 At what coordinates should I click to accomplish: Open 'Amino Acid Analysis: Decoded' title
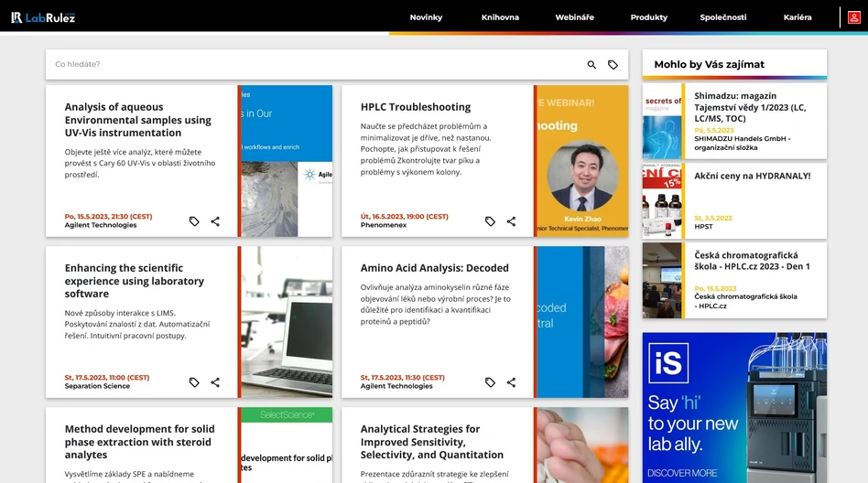coord(435,268)
